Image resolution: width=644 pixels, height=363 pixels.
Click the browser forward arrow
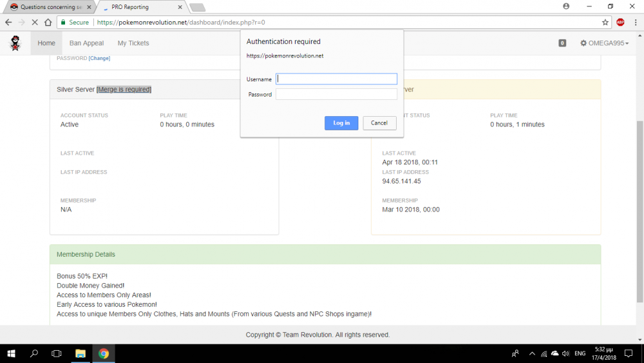(22, 22)
